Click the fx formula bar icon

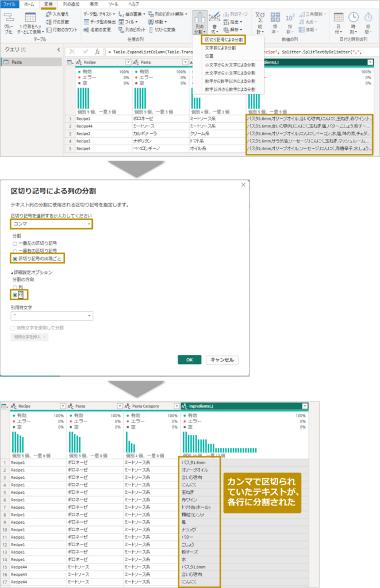click(x=97, y=51)
